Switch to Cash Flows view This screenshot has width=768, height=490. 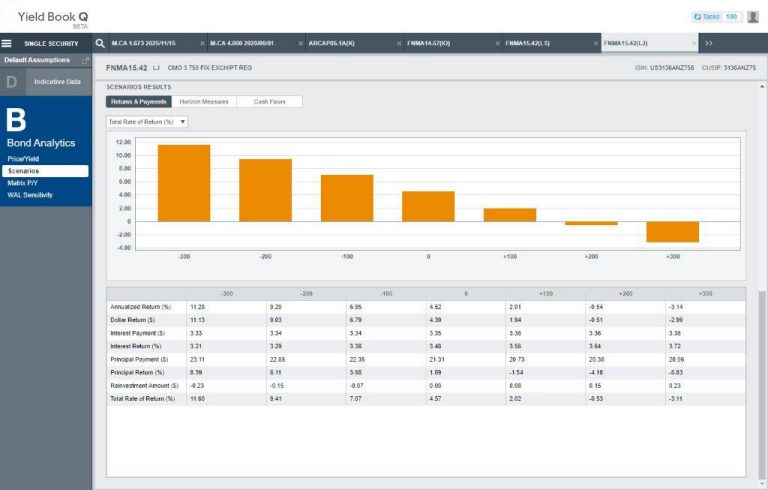pyautogui.click(x=269, y=101)
